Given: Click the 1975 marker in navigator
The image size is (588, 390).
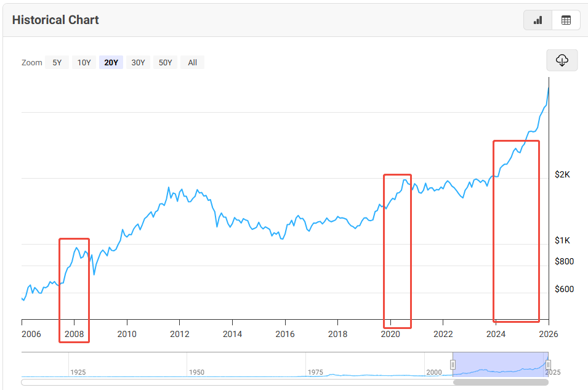Looking at the screenshot, I should coord(315,372).
